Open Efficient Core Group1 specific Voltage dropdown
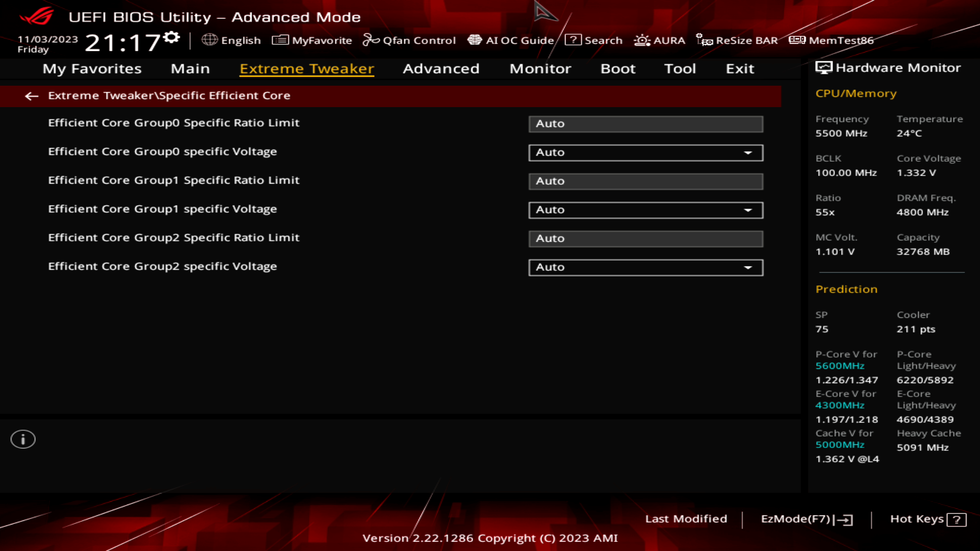The height and width of the screenshot is (551, 980). 748,210
